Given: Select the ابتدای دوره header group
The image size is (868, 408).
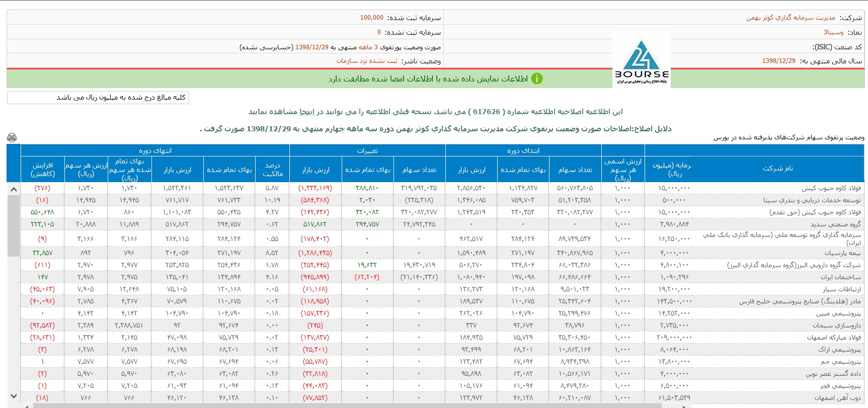Looking at the screenshot, I should point(523,150).
